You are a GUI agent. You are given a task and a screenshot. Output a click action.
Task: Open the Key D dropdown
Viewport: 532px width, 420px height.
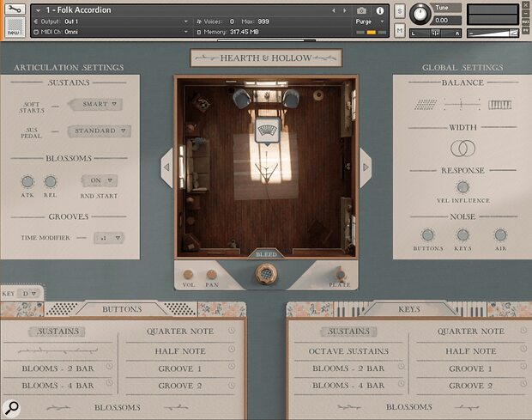point(29,294)
